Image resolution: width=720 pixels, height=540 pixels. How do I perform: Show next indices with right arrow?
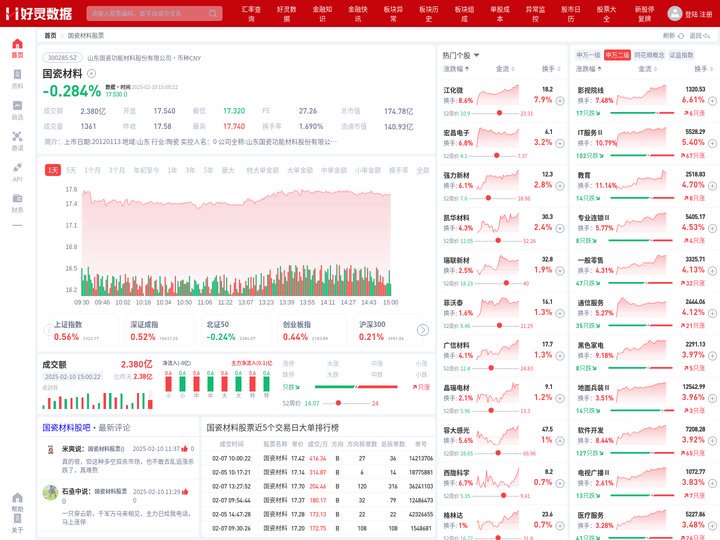coord(423,330)
